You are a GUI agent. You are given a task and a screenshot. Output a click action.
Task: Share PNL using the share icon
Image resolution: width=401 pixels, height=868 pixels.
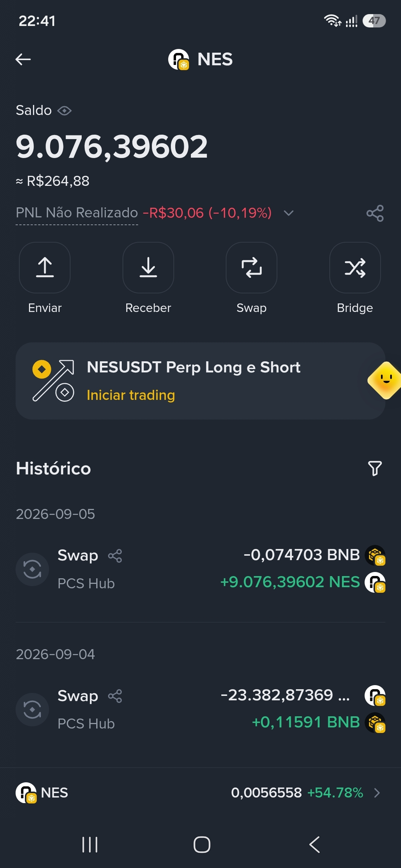(375, 213)
